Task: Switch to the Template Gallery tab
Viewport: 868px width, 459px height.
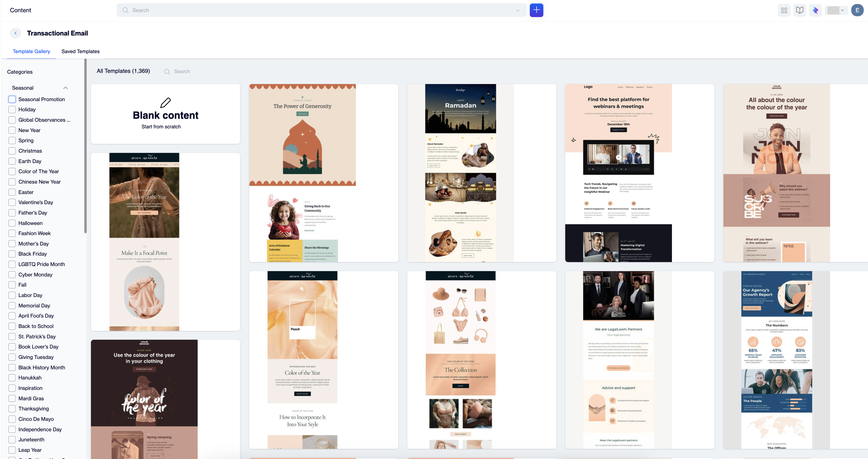Action: 31,51
